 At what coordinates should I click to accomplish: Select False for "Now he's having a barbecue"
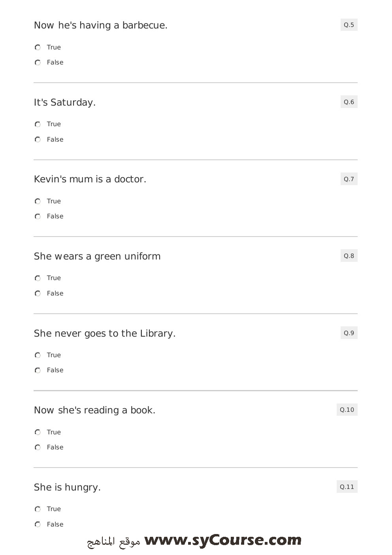tap(38, 63)
